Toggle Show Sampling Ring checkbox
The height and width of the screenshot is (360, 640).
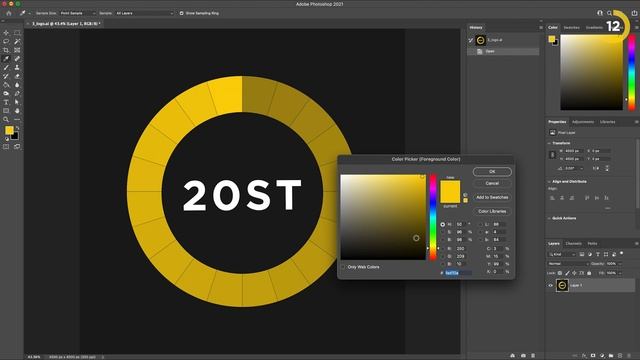click(181, 13)
